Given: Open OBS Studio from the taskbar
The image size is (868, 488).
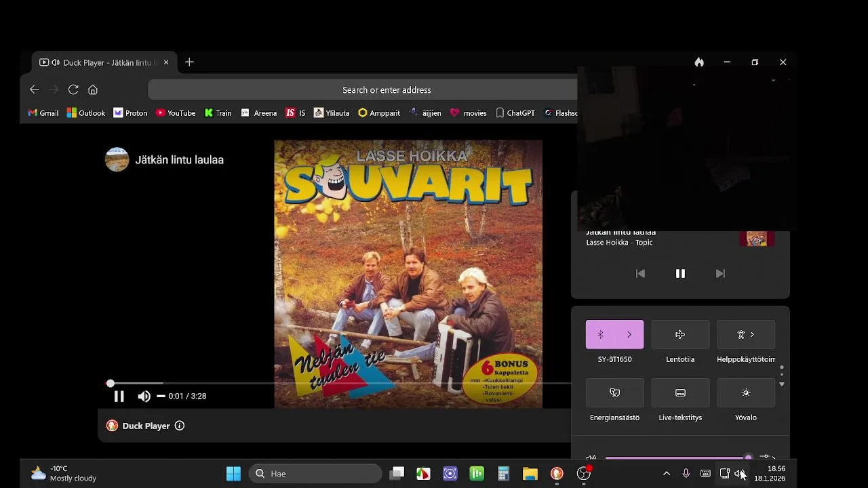Looking at the screenshot, I should point(584,474).
